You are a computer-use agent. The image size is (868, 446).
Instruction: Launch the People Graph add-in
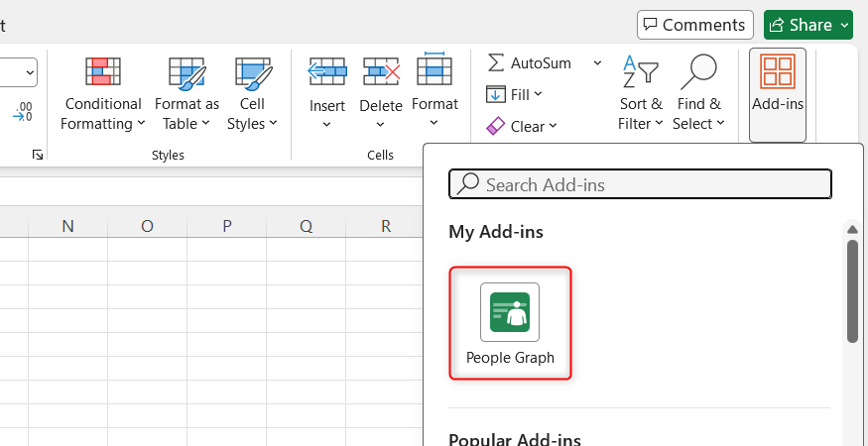coord(510,324)
